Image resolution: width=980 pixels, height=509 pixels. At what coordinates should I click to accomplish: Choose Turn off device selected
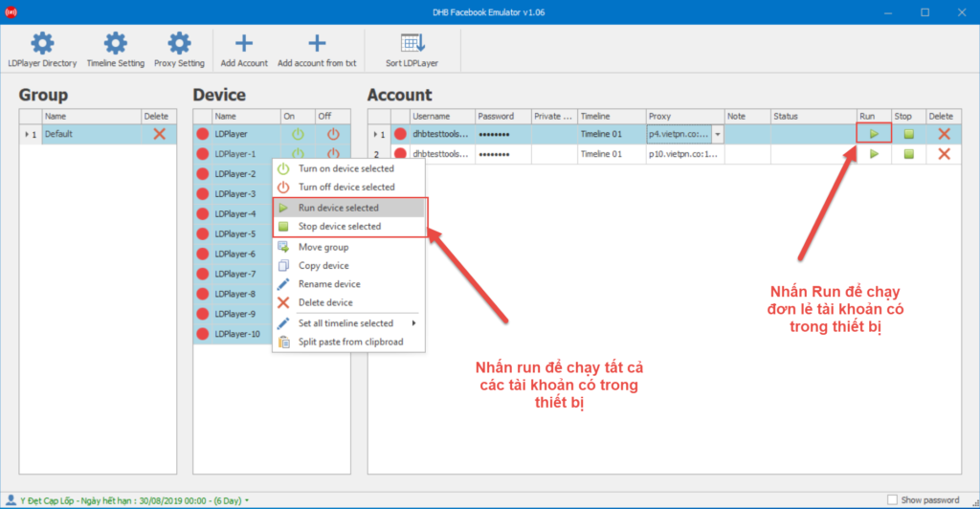(348, 187)
